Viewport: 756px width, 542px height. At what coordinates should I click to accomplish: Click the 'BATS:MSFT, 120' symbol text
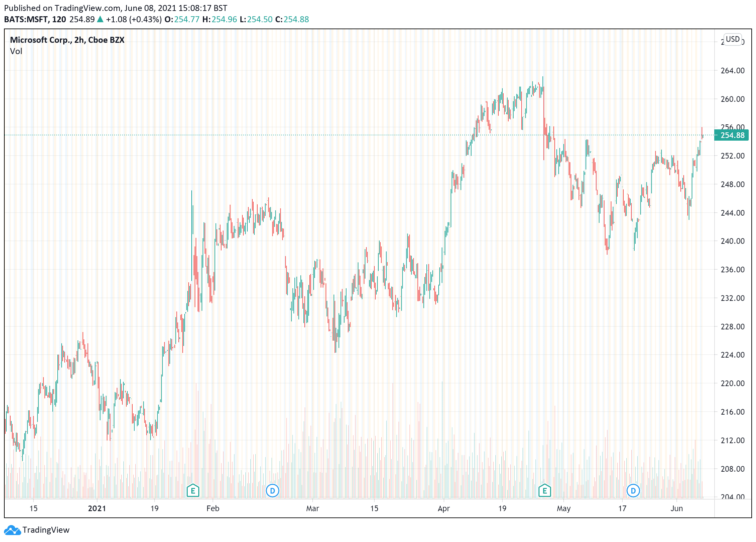pos(35,19)
